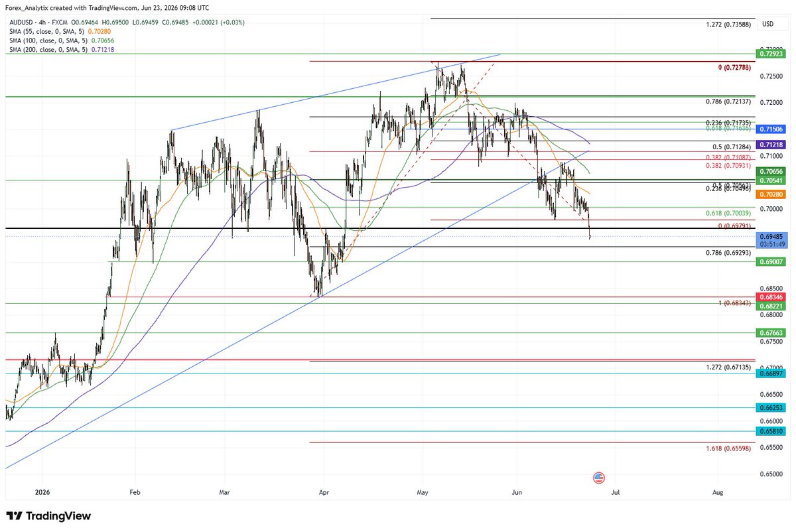Click the 0.71506 blue price label
The image size is (796, 532).
pyautogui.click(x=771, y=129)
